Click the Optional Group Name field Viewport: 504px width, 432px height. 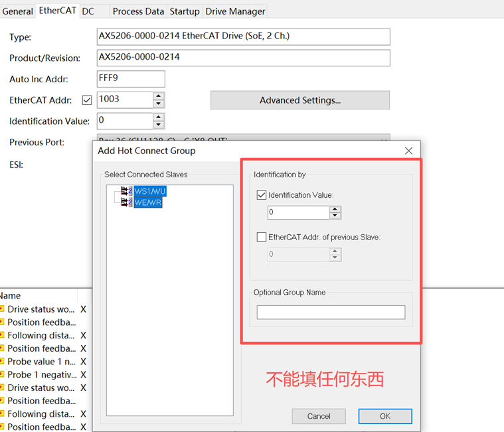(331, 312)
